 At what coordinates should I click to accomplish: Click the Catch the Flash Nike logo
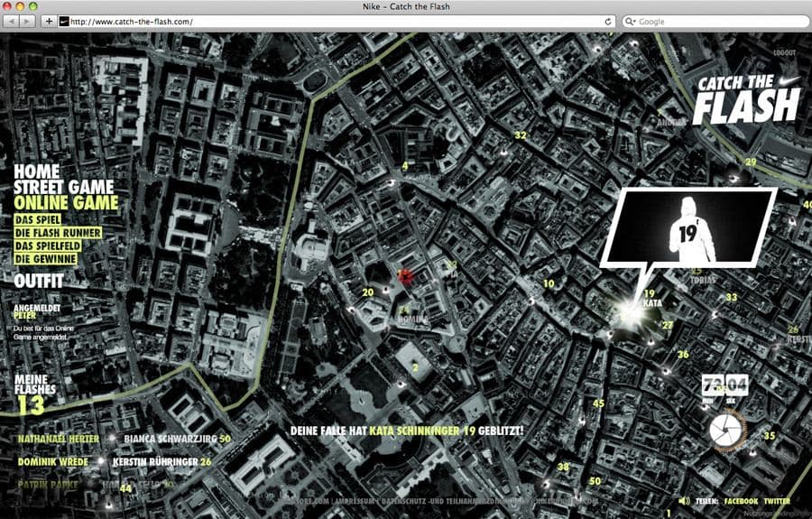(x=747, y=98)
